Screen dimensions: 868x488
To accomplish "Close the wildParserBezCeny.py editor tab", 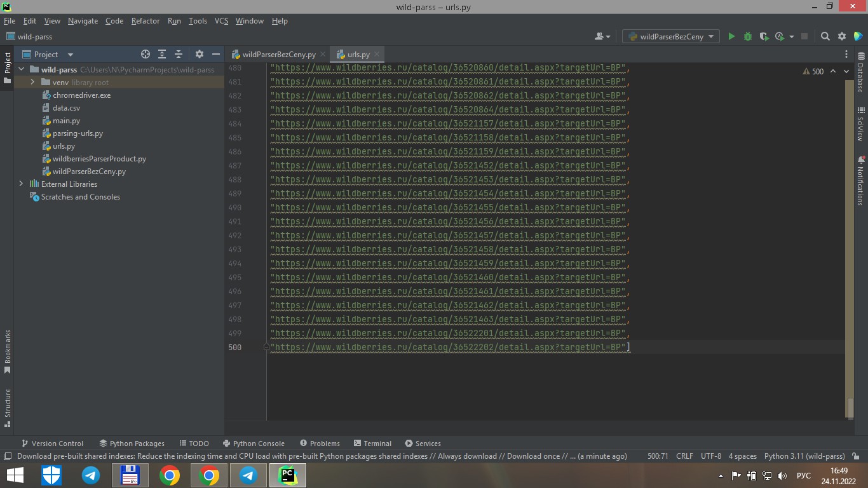I will tap(323, 55).
